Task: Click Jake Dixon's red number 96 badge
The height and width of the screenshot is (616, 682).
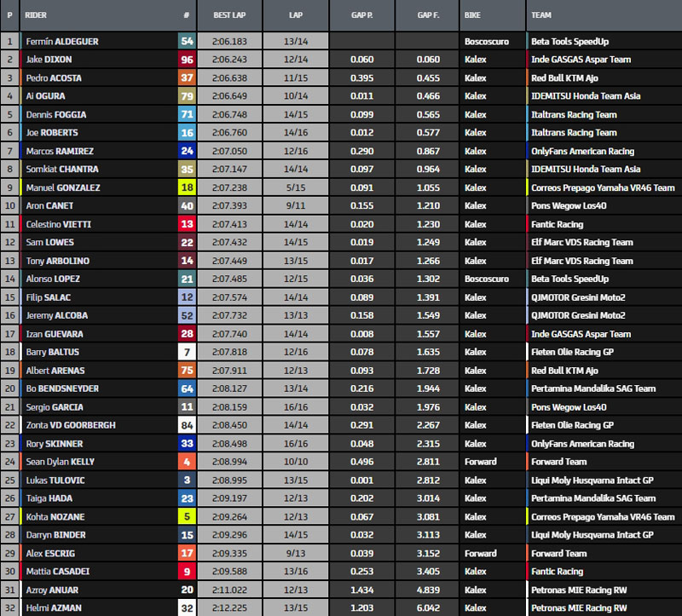Action: tap(186, 60)
